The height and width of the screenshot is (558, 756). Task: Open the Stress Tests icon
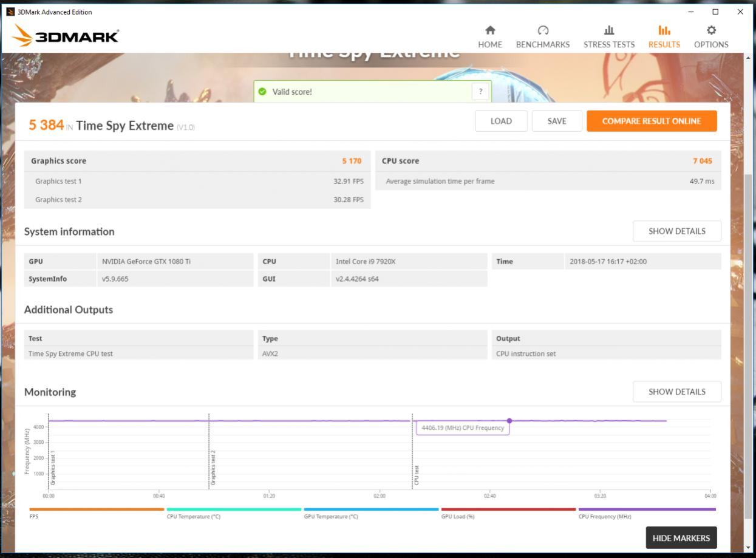609,30
